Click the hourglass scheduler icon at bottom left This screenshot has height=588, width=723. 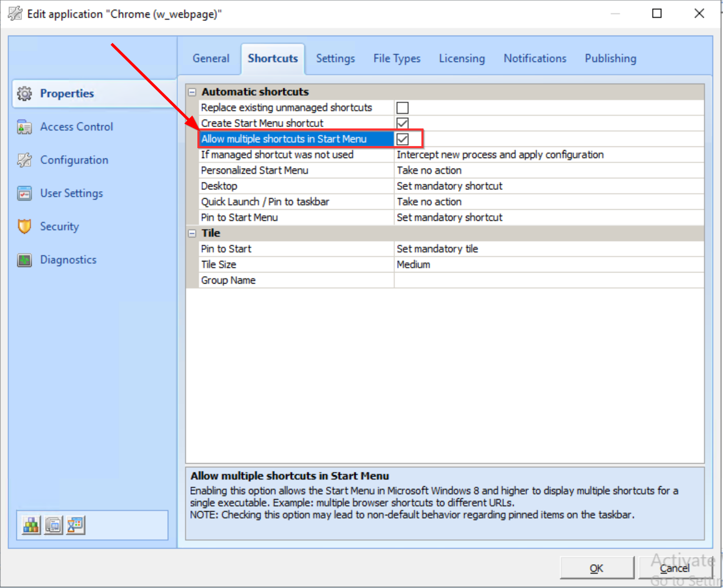click(x=75, y=524)
